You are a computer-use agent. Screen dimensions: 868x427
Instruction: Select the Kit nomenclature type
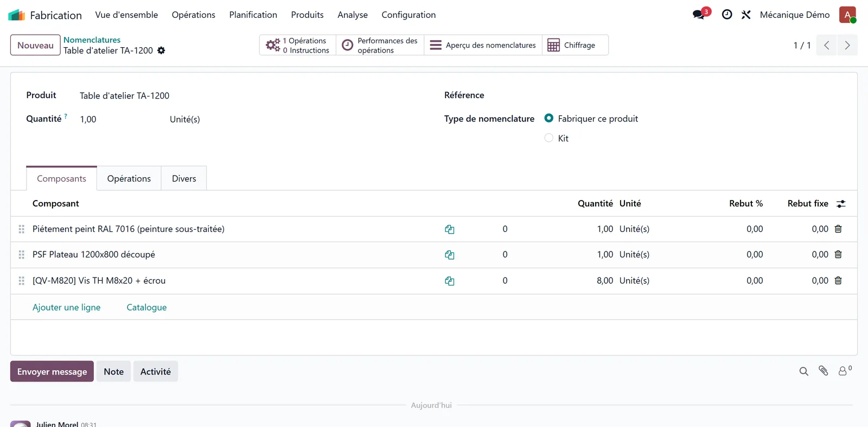pos(549,138)
